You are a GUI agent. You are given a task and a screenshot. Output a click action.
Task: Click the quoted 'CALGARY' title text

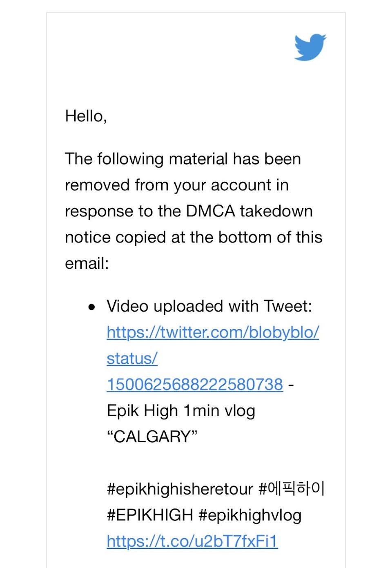152,437
